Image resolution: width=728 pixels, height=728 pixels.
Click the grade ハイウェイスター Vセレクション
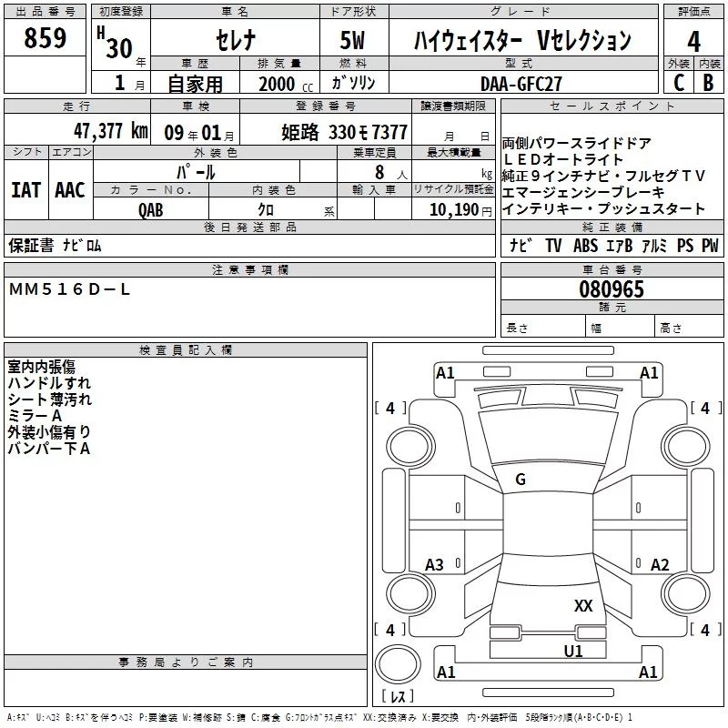click(522, 40)
